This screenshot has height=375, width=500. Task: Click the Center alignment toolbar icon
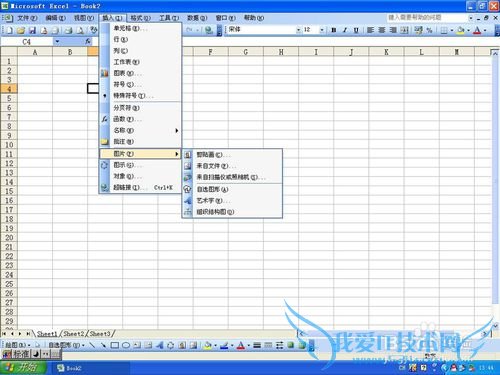(382, 30)
